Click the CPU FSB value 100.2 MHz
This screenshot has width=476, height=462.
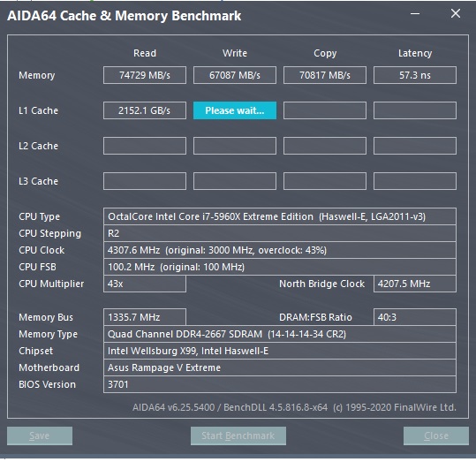[280, 267]
